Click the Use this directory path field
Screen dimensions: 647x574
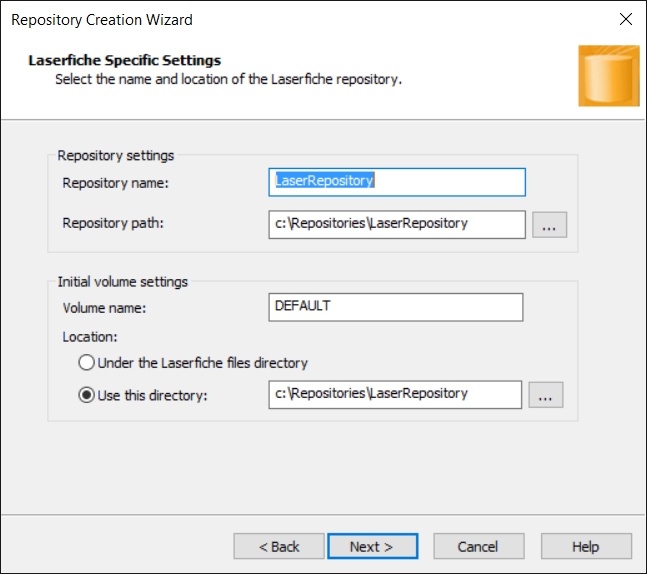click(x=395, y=395)
